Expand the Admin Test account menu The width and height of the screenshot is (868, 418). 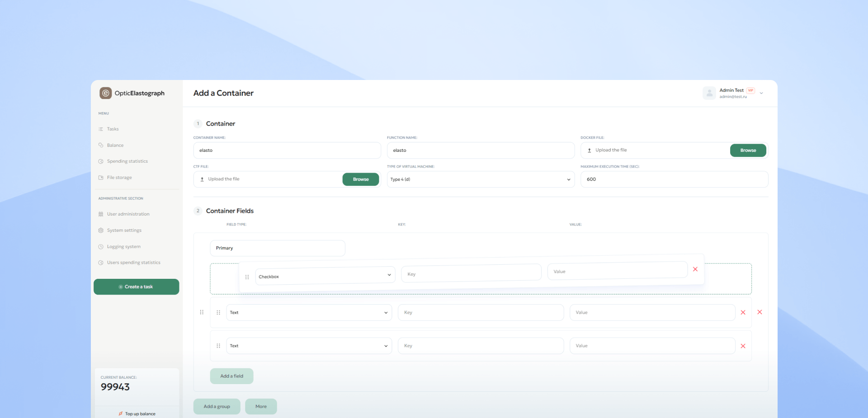(761, 93)
